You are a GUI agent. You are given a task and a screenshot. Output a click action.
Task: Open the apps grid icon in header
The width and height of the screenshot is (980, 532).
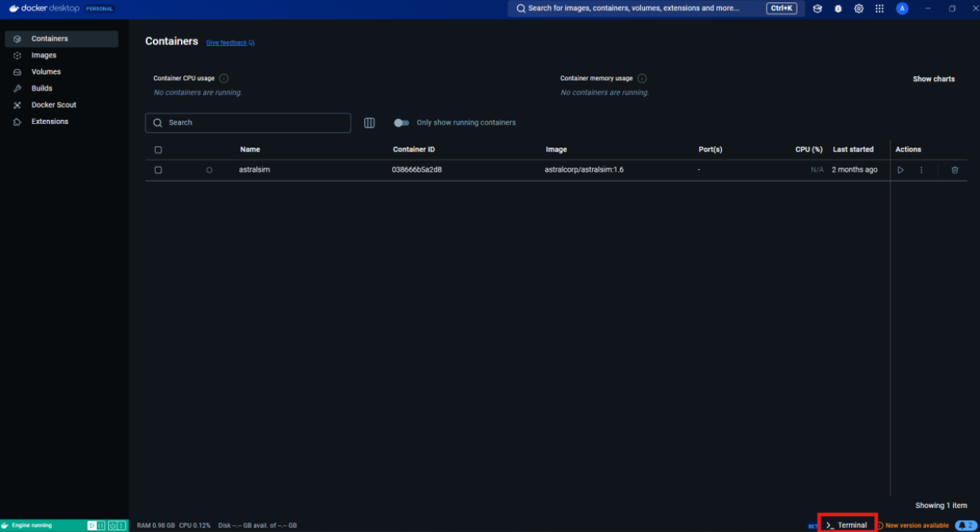[879, 9]
